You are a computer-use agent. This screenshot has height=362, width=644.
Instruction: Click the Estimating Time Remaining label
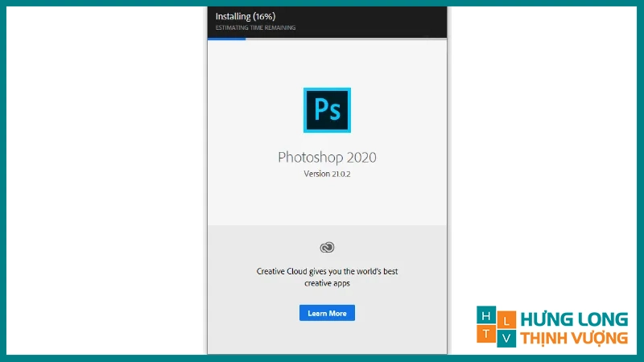click(255, 28)
